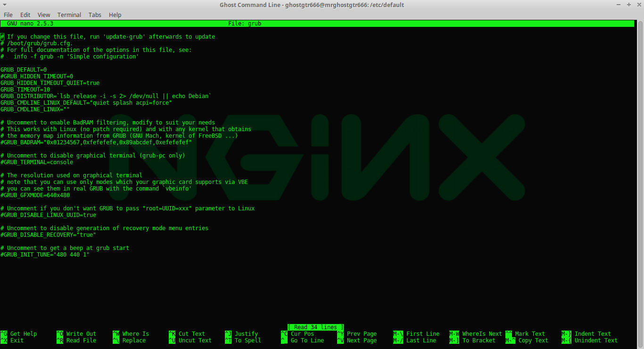Place cursor on #GRUB_DISABLE_LINUX_UUID=true line
644x349 pixels.
point(49,215)
